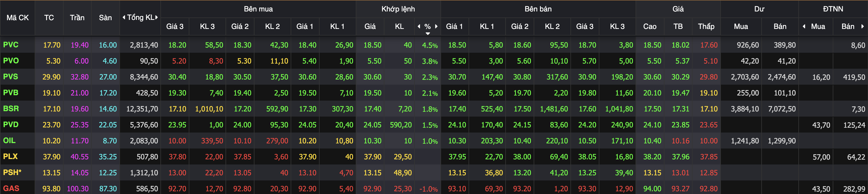Screen dimensions: 868x194
Task: Click the total volume value "12,351,70"
Action: [142, 109]
